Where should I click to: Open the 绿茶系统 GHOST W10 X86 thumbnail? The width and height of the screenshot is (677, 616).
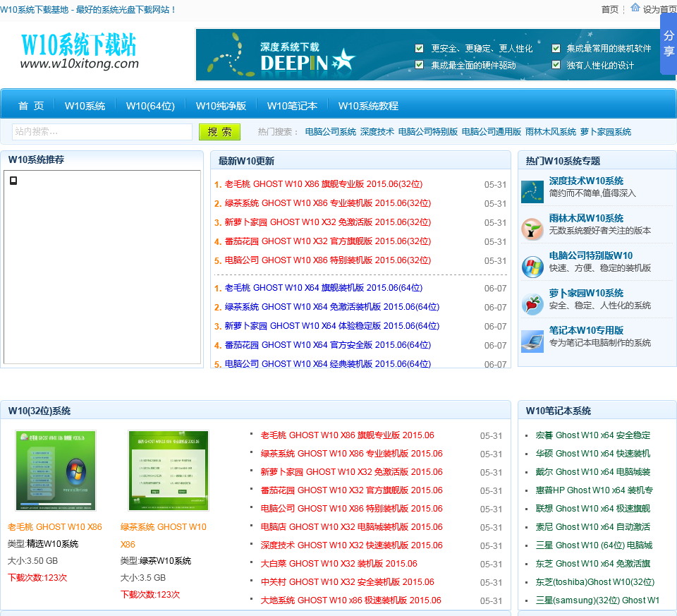point(169,471)
